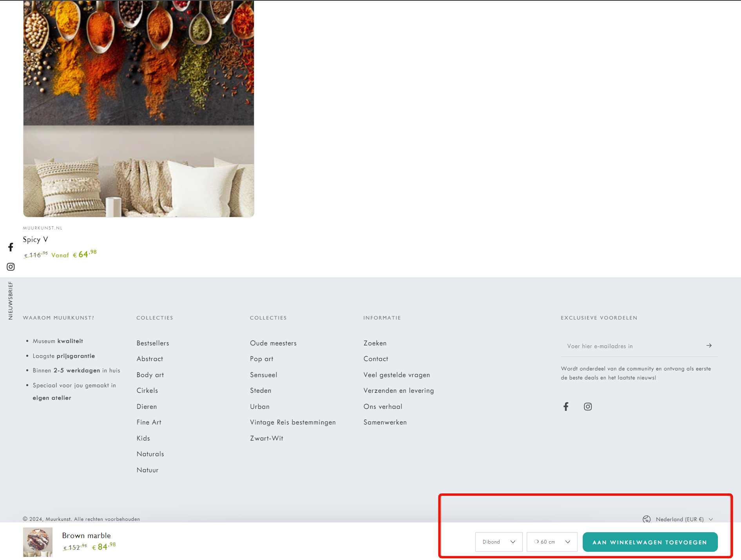
Task: Click the Vanaf € 64,98 sale price
Action: coord(74,255)
